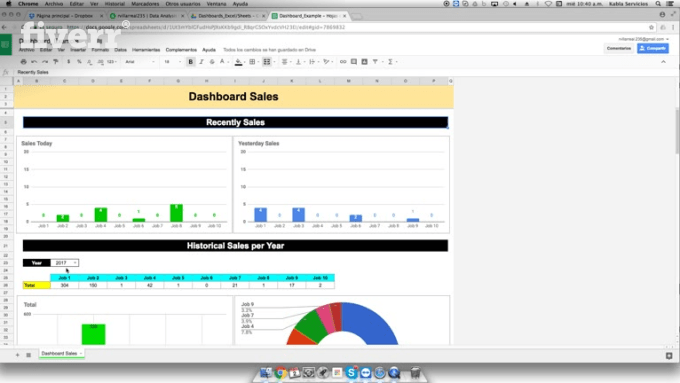Add a comment using the toolbar comment icon
The width and height of the screenshot is (680, 383).
click(354, 62)
